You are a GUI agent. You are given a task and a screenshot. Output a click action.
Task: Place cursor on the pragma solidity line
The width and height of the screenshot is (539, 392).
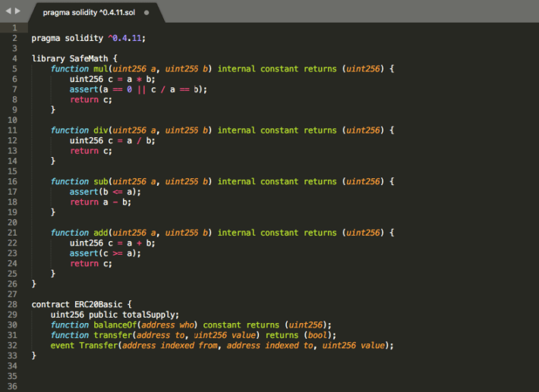88,38
